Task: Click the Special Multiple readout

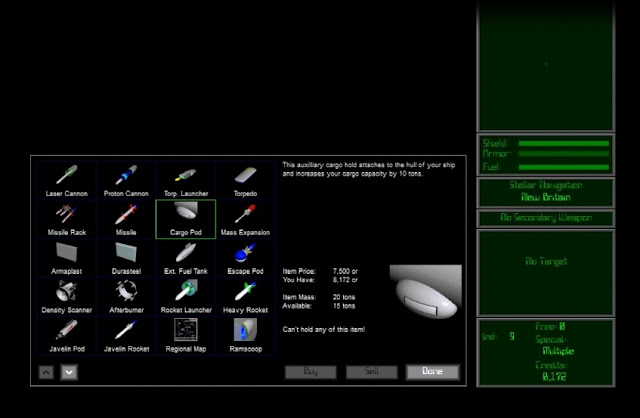Action: click(x=554, y=345)
